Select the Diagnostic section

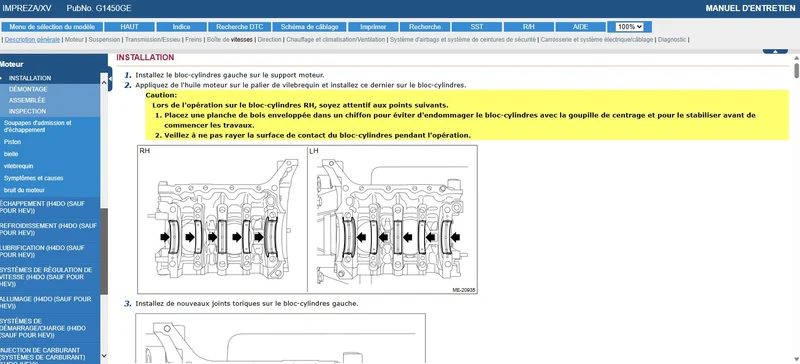click(672, 40)
